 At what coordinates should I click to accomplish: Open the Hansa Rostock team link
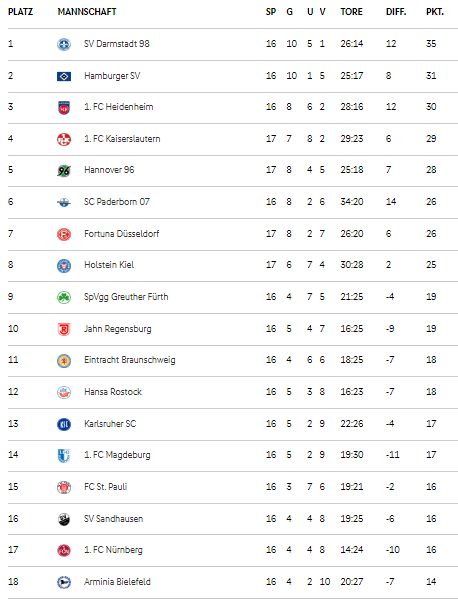pos(113,392)
